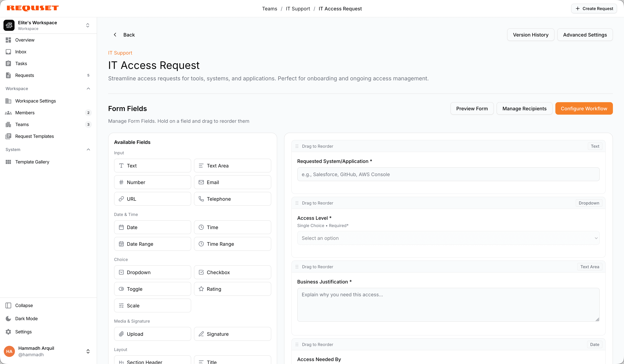Enable Dark Mode
Screen dimensions: 624x364
26,318
